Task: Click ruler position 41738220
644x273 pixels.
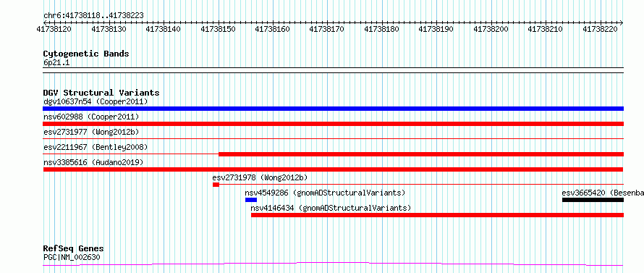Action: pos(601,29)
